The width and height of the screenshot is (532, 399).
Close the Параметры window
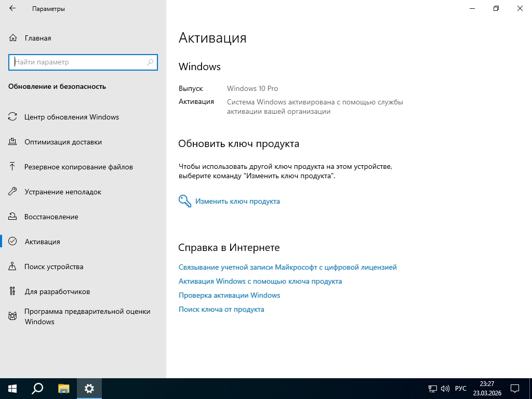[x=520, y=8]
